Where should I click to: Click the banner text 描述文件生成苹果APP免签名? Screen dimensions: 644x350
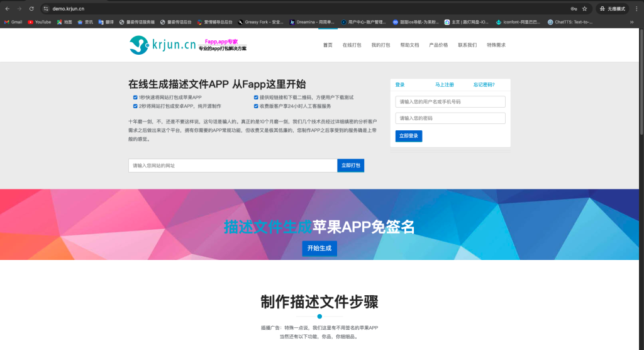(x=319, y=227)
